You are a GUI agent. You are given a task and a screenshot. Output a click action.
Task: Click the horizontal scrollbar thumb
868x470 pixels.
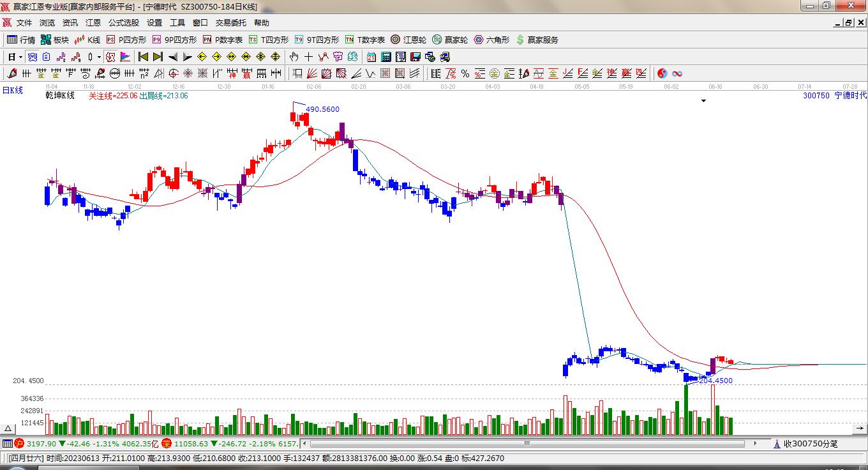click(x=527, y=444)
